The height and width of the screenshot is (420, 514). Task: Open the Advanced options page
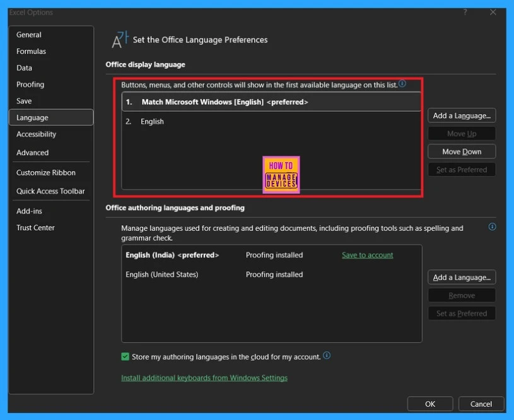[x=32, y=153]
